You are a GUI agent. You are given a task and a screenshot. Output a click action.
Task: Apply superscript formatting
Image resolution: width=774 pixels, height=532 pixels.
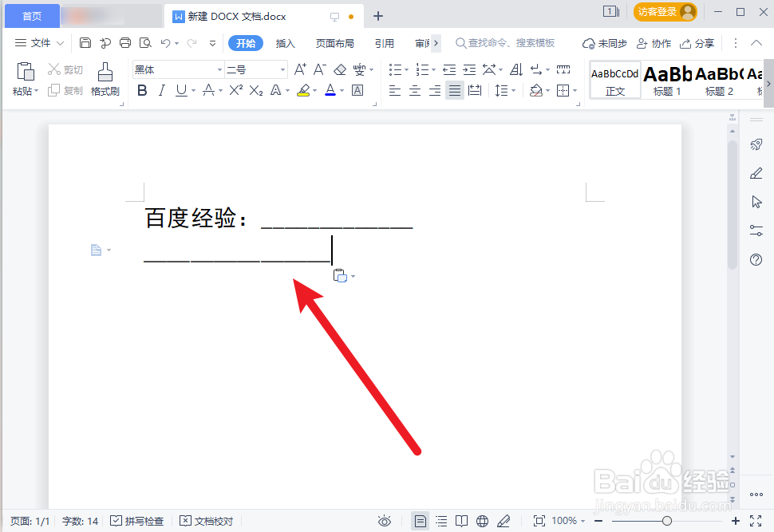coord(234,90)
